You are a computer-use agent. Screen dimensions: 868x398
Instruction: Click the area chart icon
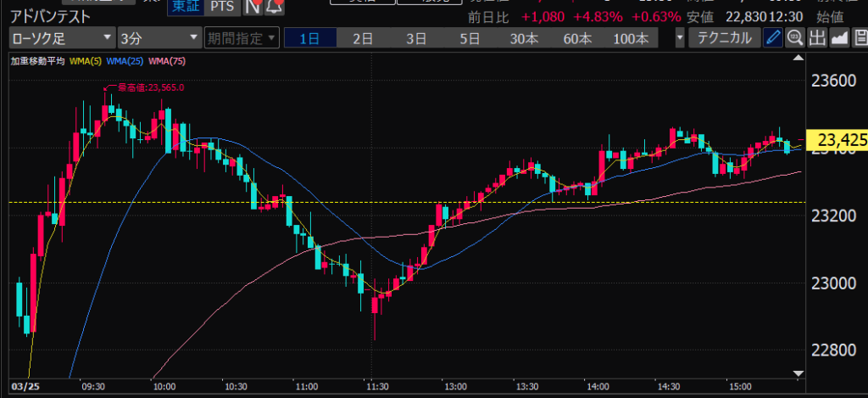click(x=839, y=38)
